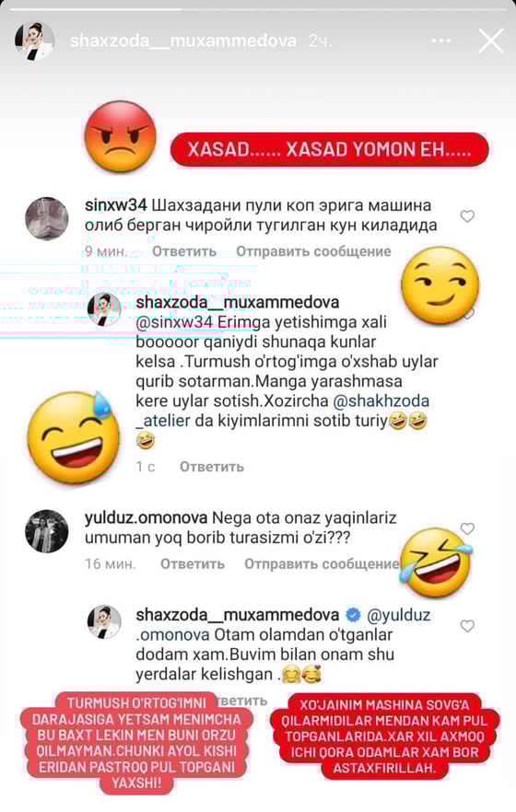Tap the smirking face emoji sticker

[x=440, y=285]
